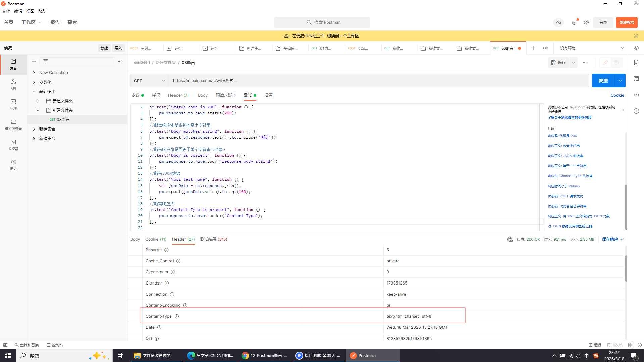The height and width of the screenshot is (362, 644).
Task: Open the GET method dropdown
Action: [x=149, y=81]
